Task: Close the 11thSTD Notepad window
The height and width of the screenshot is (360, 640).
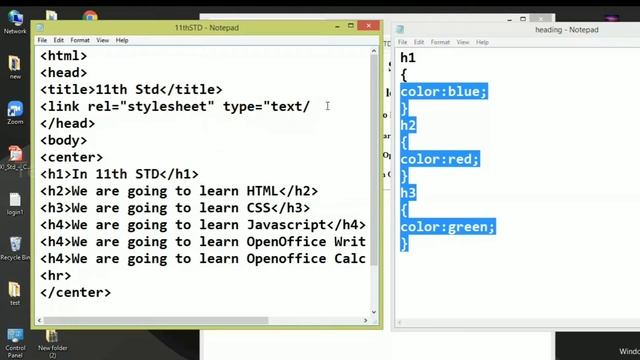Action: (369, 26)
